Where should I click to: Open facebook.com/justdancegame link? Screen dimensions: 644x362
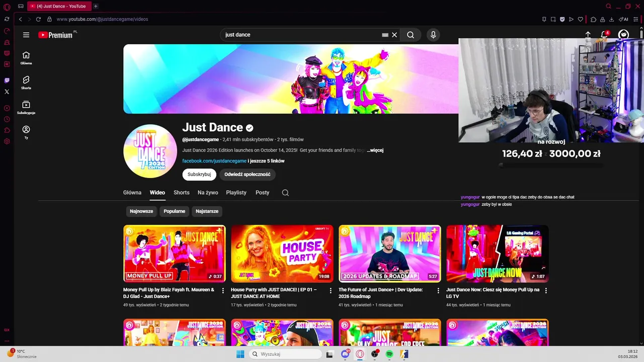[214, 161]
